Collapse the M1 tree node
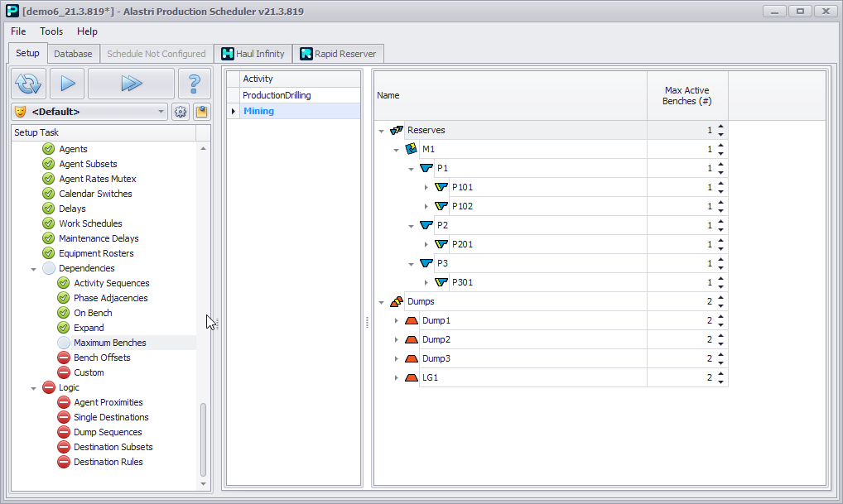Image resolution: width=843 pixels, height=504 pixels. click(x=396, y=150)
